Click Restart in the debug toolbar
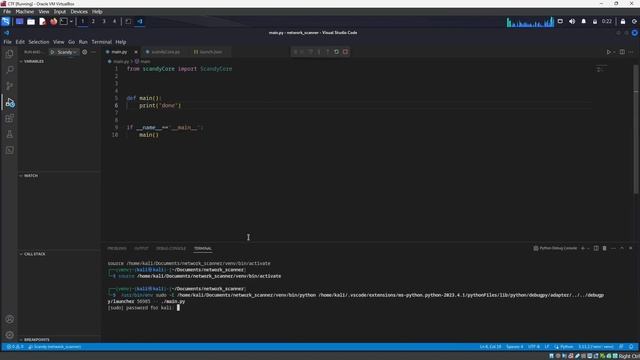The image size is (640, 360). pyautogui.click(x=336, y=52)
